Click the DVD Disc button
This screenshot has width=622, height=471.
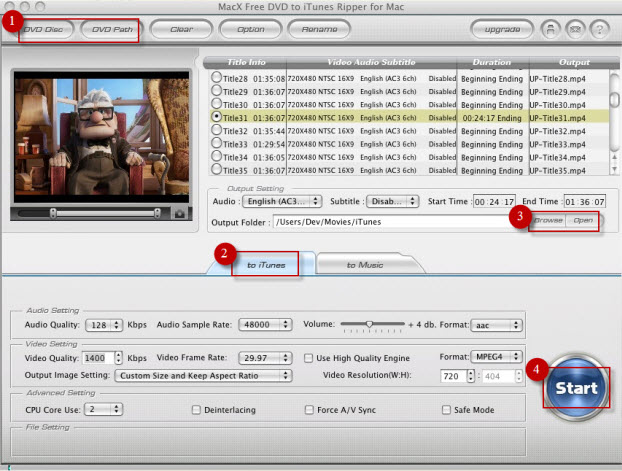pos(44,29)
